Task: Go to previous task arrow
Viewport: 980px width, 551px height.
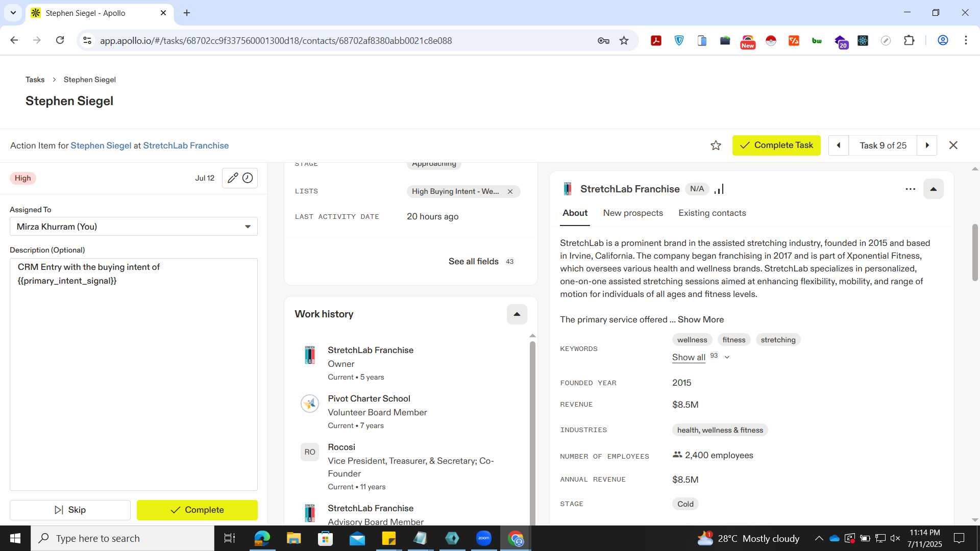Action: pos(838,145)
